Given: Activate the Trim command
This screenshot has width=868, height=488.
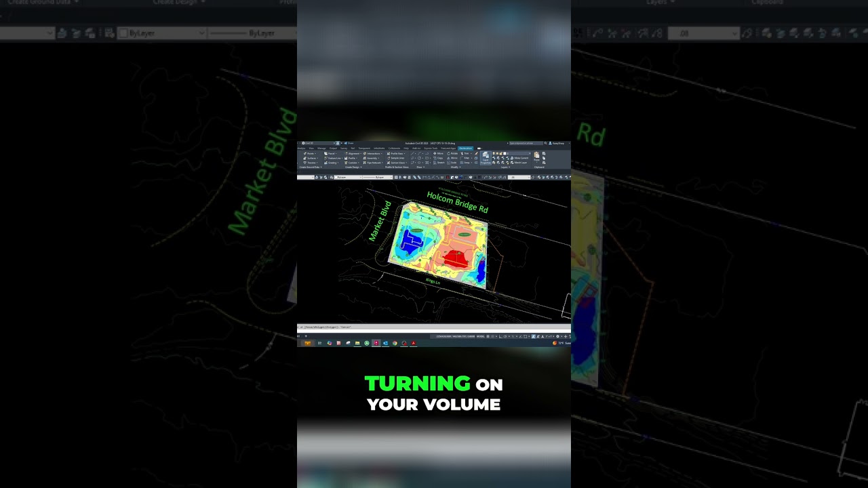Looking at the screenshot, I should point(465,153).
